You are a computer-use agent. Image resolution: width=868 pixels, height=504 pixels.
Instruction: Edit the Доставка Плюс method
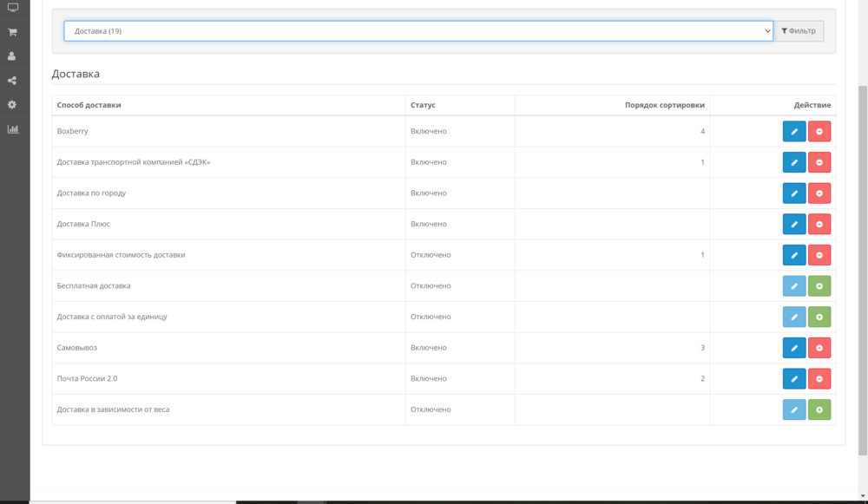(x=794, y=224)
